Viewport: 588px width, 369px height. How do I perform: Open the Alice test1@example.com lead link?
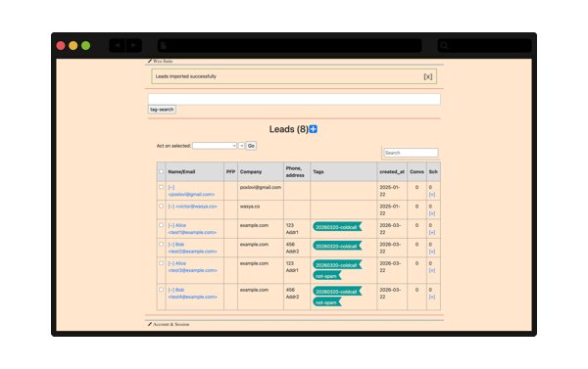[x=192, y=229]
